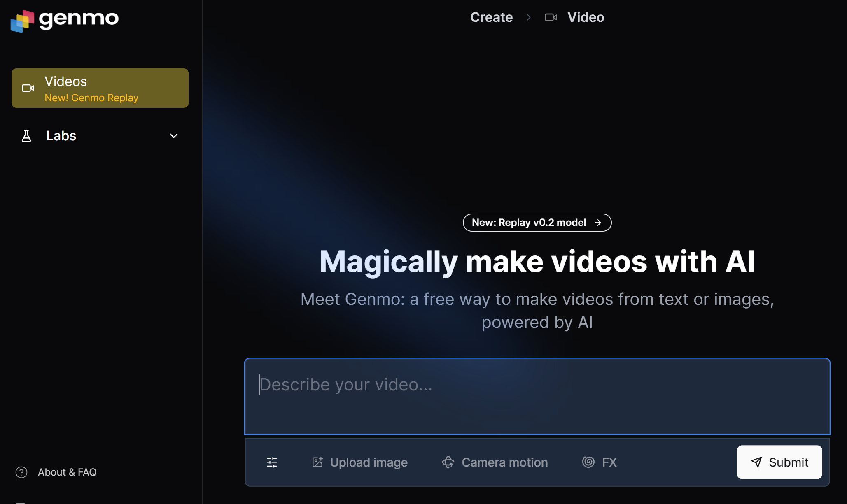Click the genmo wordmark text
The image size is (847, 504).
[79, 19]
